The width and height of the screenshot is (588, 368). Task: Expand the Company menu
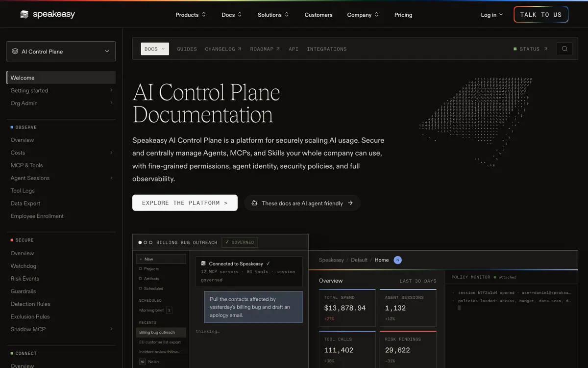tap(363, 15)
